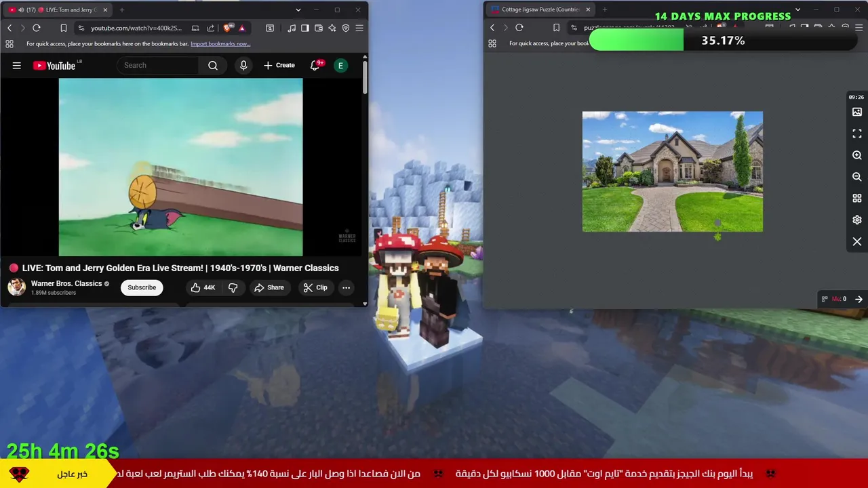Open tab search dropdown in YouTube window
868x488 pixels.
298,10
